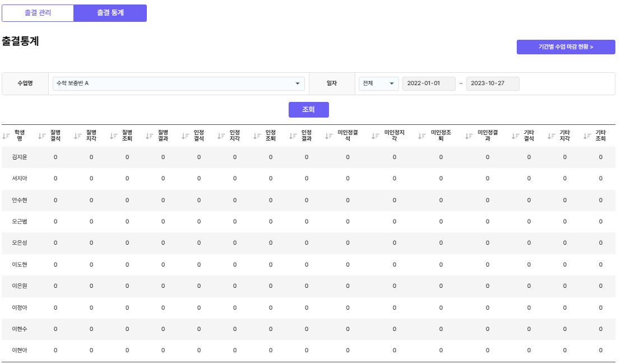Click the 조회 search button

pyautogui.click(x=308, y=110)
